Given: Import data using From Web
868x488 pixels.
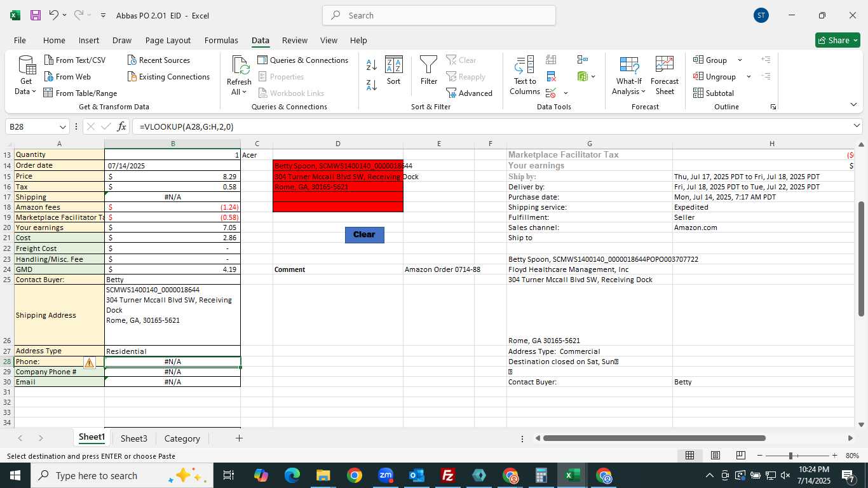Looking at the screenshot, I should point(68,77).
